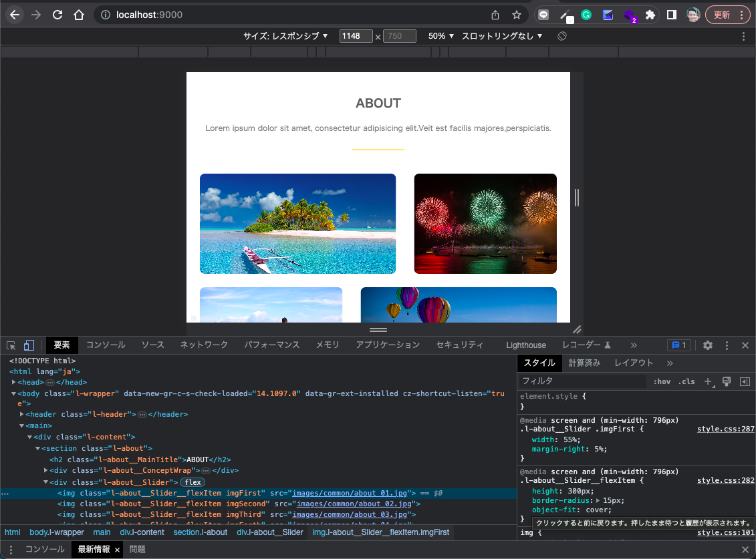Click the viewport height field 750
The height and width of the screenshot is (559, 756).
[400, 36]
